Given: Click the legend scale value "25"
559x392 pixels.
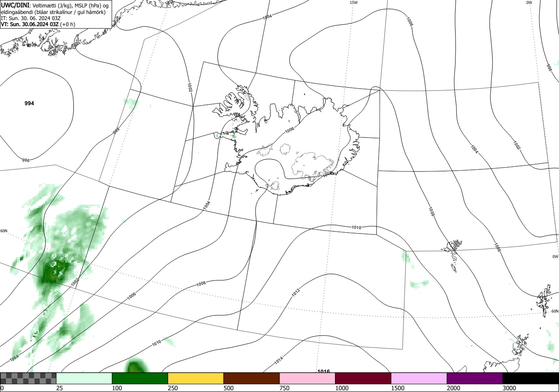Looking at the screenshot, I should click(60, 388).
